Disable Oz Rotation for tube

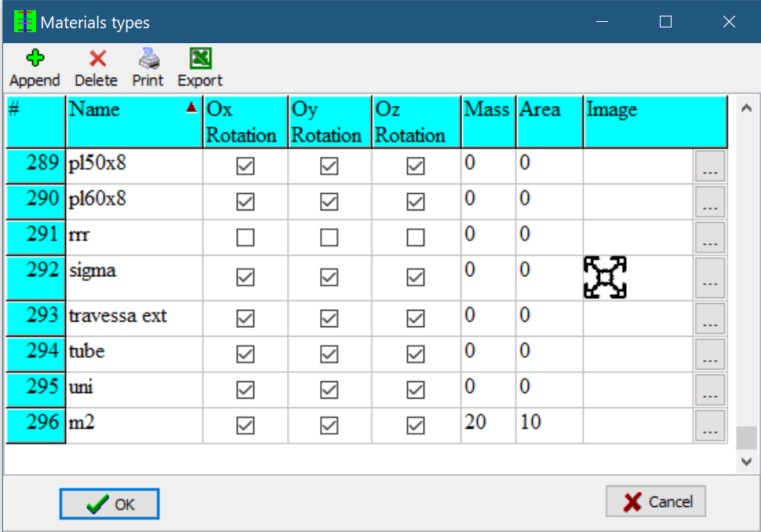tap(416, 354)
